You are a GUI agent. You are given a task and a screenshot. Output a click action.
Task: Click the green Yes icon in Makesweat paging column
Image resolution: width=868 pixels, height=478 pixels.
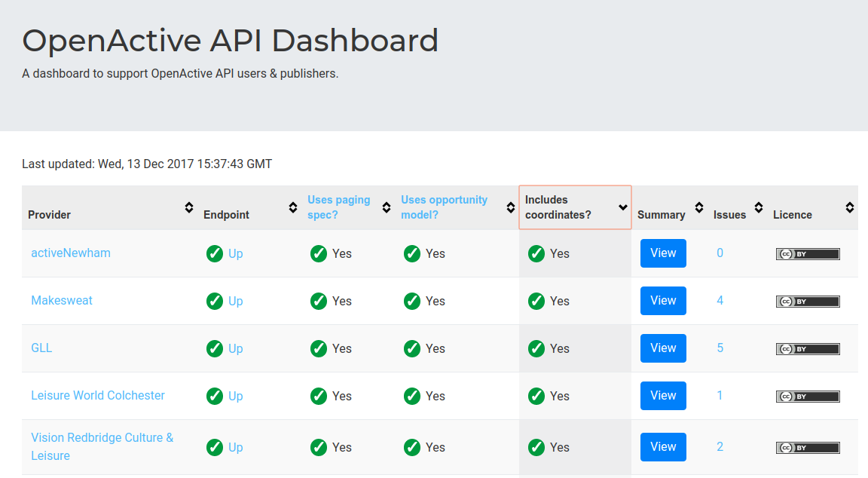point(319,301)
